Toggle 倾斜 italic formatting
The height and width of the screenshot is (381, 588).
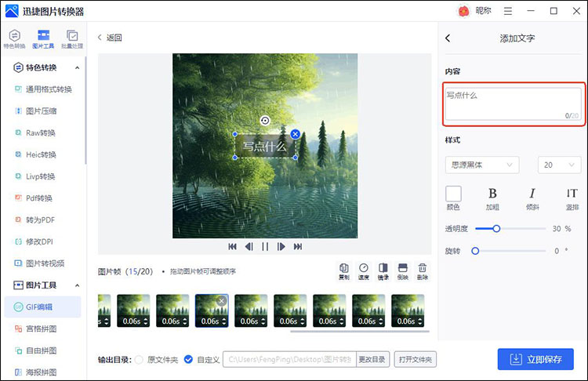tap(532, 198)
